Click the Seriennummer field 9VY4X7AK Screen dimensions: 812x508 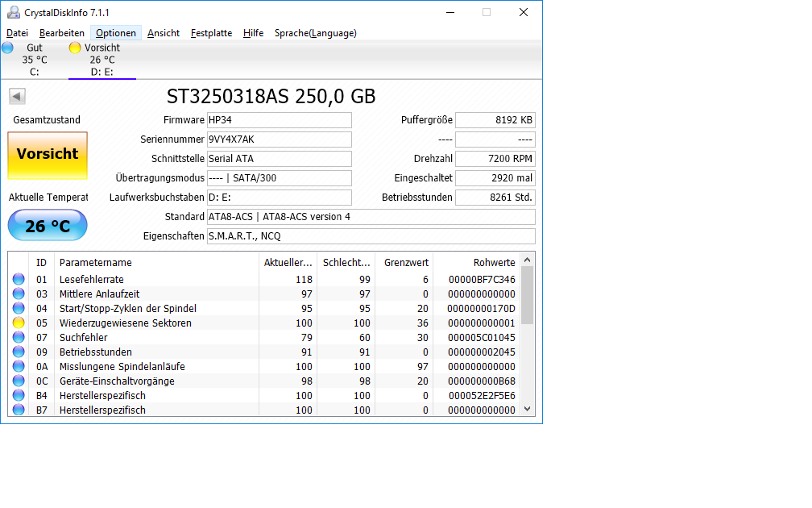coord(279,139)
